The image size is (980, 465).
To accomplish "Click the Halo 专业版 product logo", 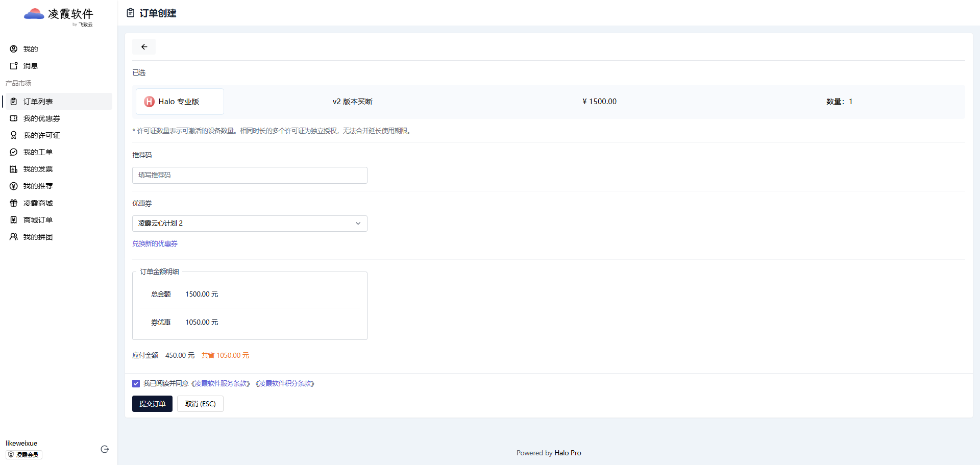I will tap(149, 102).
